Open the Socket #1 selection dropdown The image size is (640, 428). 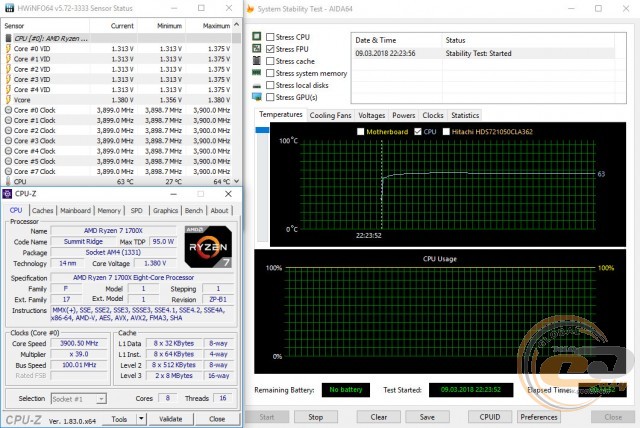(x=102, y=399)
